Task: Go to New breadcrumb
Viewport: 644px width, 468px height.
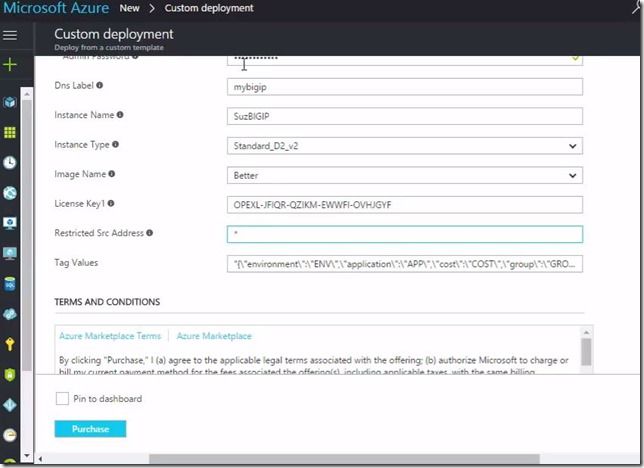Action: 129,8
